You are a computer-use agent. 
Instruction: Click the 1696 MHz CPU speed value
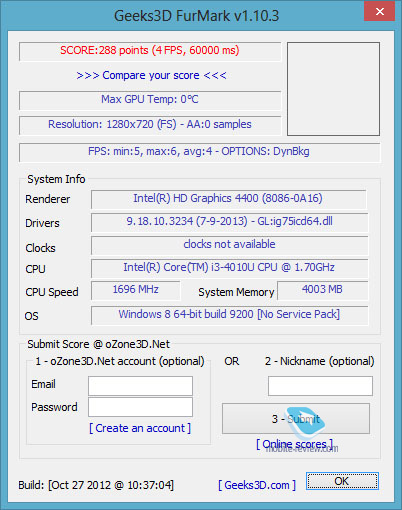pyautogui.click(x=136, y=290)
